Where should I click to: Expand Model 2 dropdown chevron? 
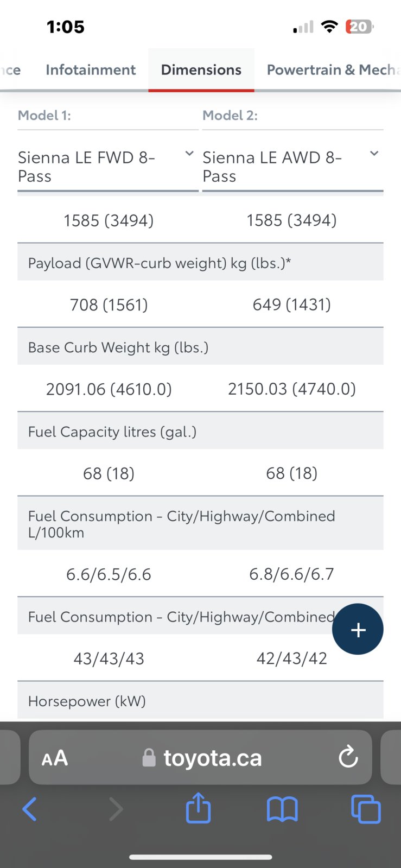(x=374, y=154)
